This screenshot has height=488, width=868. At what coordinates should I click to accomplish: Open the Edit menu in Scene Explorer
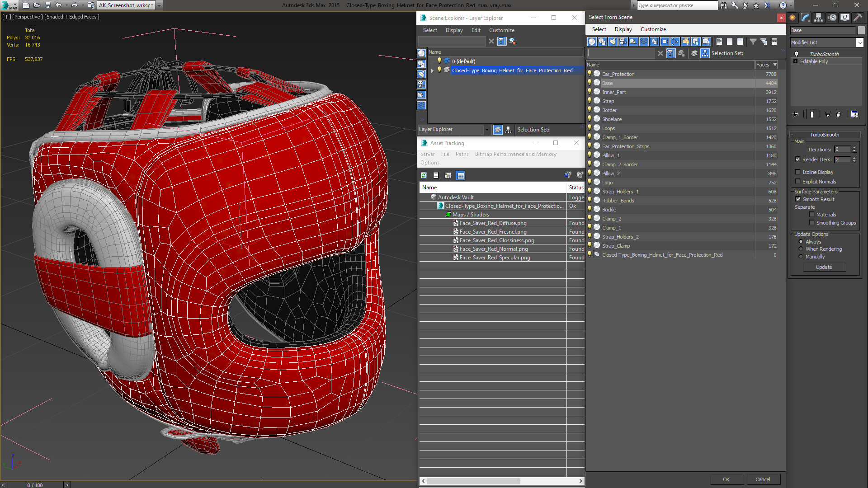click(476, 30)
